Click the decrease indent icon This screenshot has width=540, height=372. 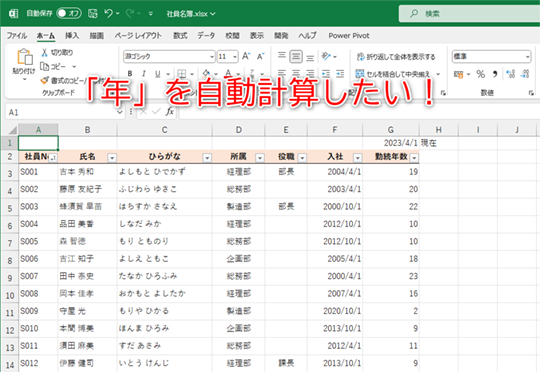[x=326, y=73]
